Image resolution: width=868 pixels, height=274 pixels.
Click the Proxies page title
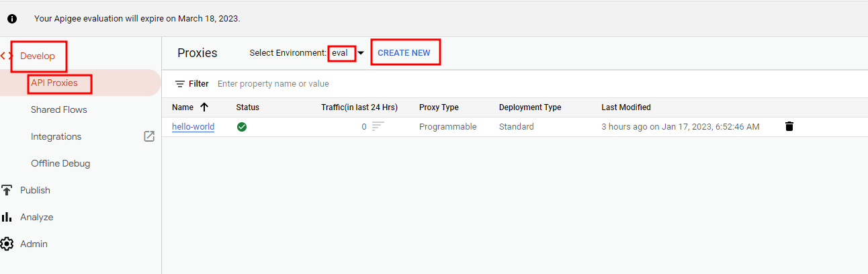pyautogui.click(x=198, y=53)
